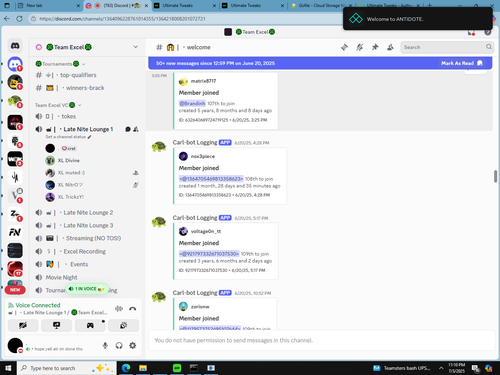The height and width of the screenshot is (375, 500).
Task: Click nox3piece member avatar in embed
Action: pos(183,156)
